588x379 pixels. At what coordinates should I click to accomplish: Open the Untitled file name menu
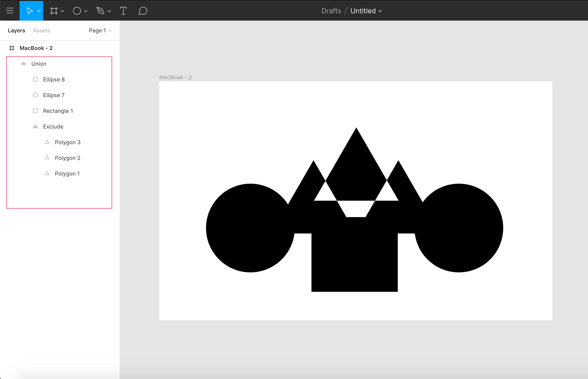(366, 11)
